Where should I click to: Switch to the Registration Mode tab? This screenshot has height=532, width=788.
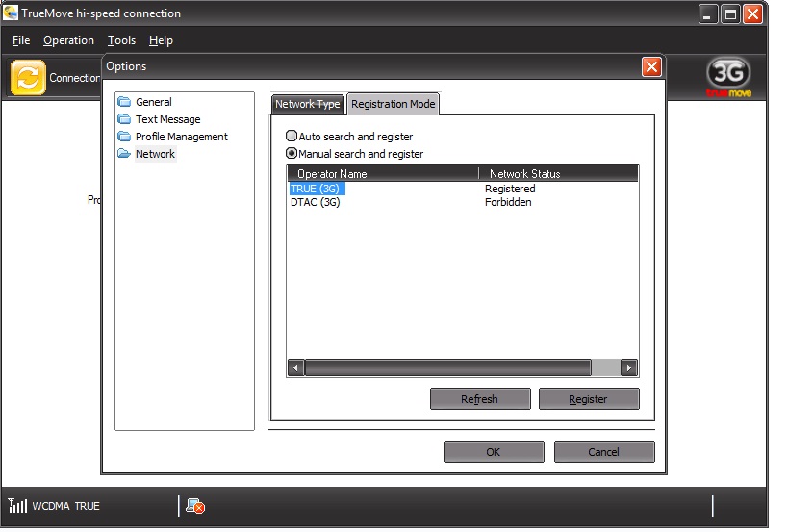click(x=393, y=104)
